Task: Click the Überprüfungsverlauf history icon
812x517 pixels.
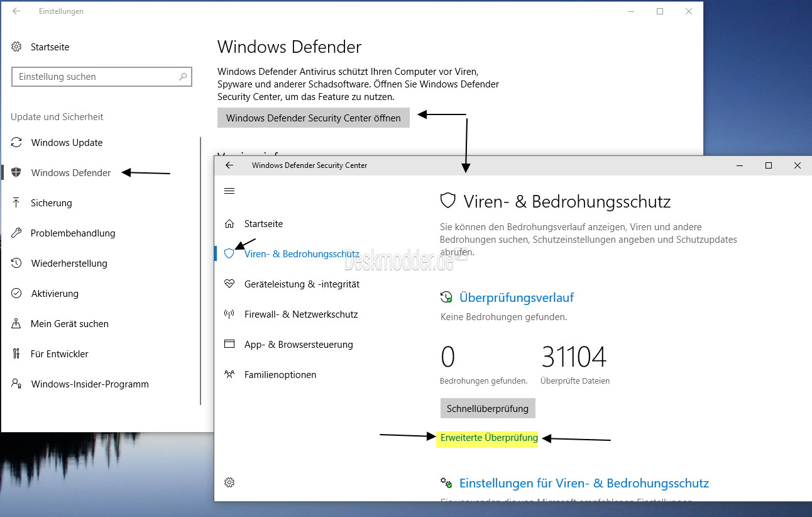Action: click(x=446, y=297)
